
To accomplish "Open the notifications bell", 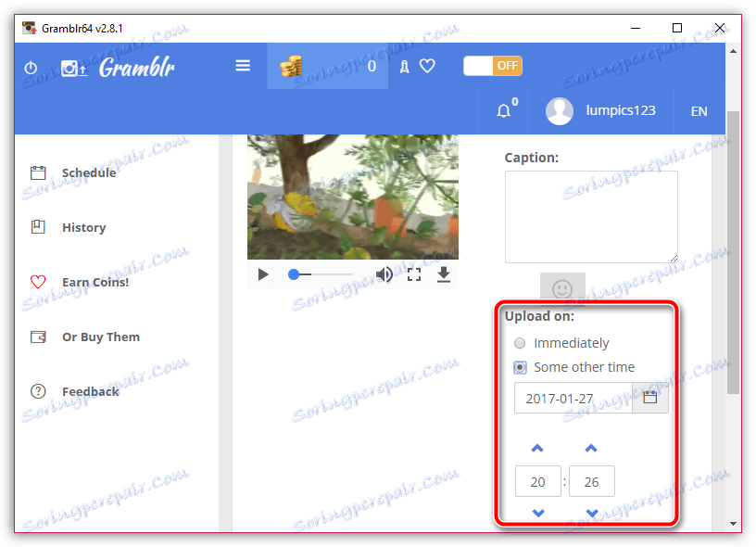I will [503, 111].
